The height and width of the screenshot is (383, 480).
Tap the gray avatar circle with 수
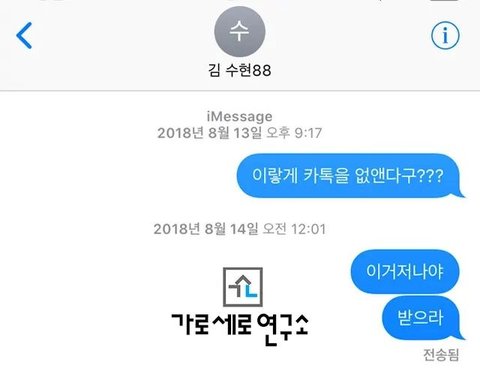240,32
